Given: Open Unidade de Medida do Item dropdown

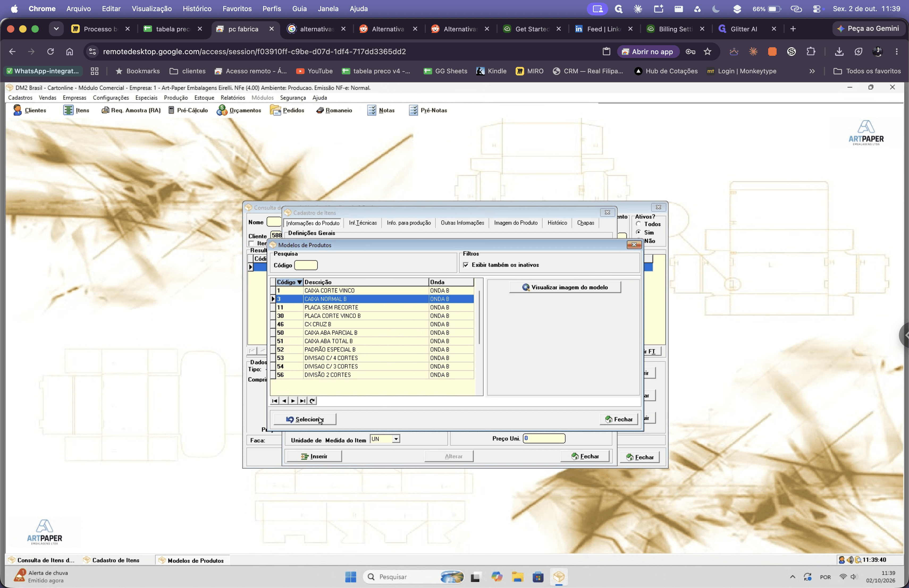Looking at the screenshot, I should [396, 439].
